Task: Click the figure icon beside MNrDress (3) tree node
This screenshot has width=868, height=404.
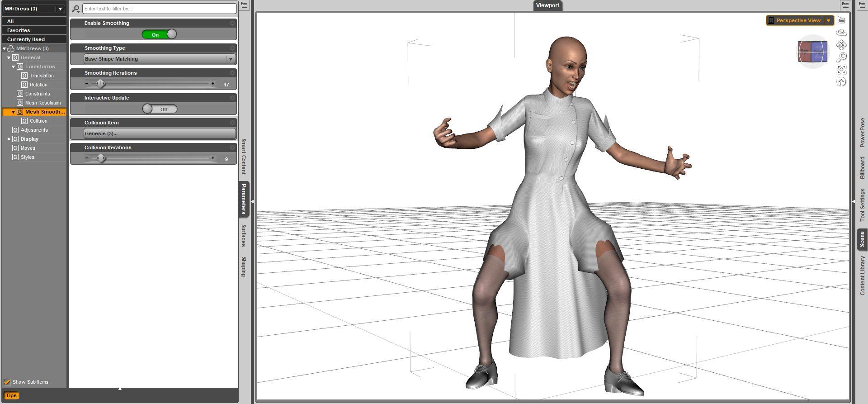Action: [11, 48]
